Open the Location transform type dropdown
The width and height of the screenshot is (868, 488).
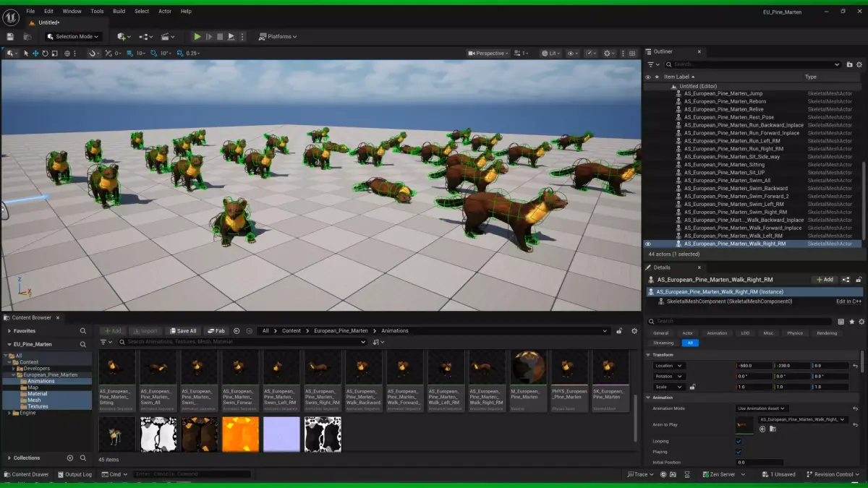668,366
